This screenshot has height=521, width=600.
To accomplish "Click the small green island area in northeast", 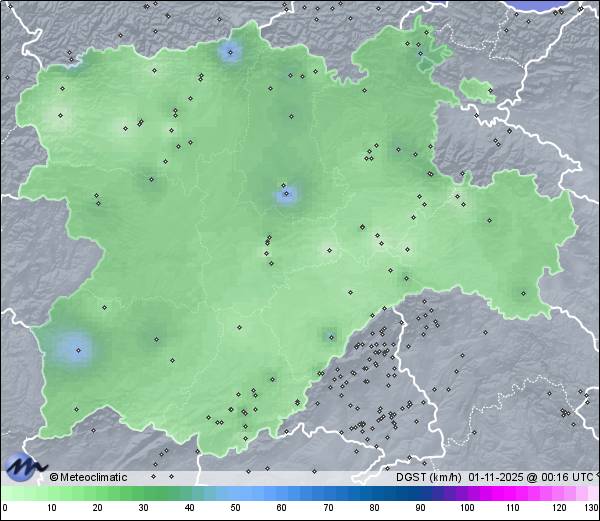I will [479, 92].
